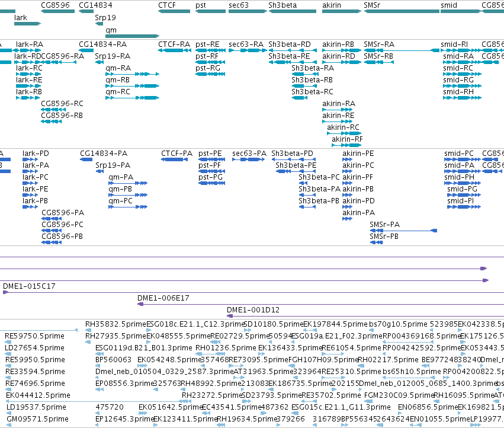This screenshot has width=504, height=428.
Task: Open protein SMSr-PA
Action: [385, 225]
